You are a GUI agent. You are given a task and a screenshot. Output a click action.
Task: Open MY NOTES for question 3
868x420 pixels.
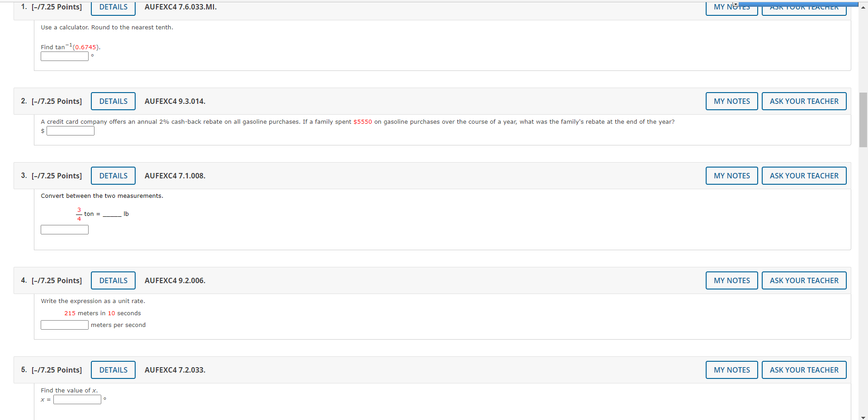(731, 175)
